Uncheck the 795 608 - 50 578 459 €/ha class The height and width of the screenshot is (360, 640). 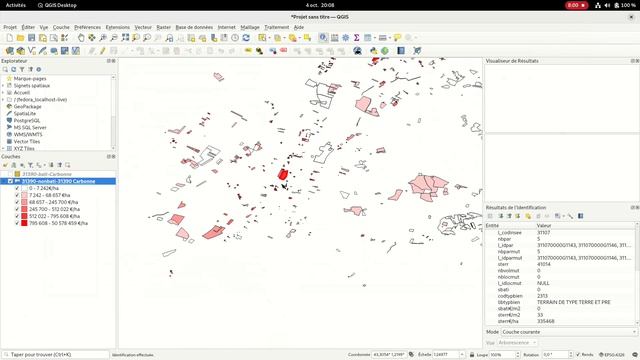pyautogui.click(x=17, y=223)
